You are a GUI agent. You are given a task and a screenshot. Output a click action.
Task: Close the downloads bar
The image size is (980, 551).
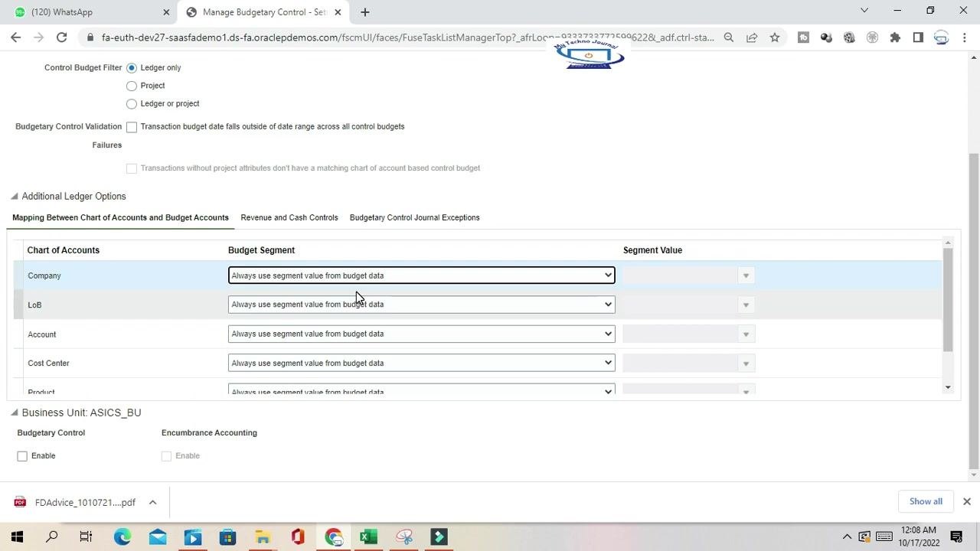966,501
